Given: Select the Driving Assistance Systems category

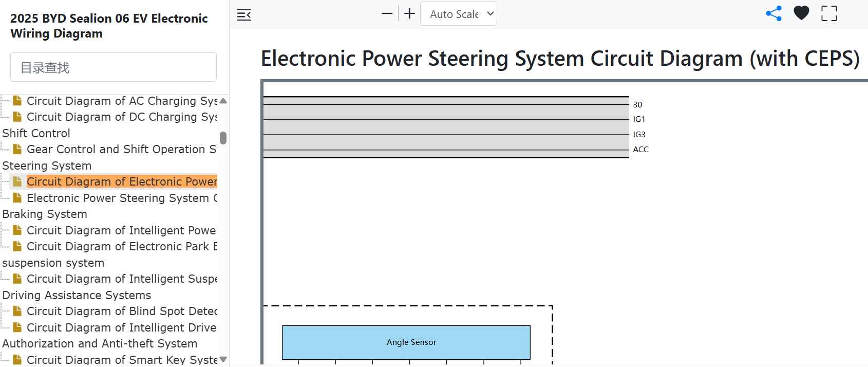Looking at the screenshot, I should (x=77, y=295).
